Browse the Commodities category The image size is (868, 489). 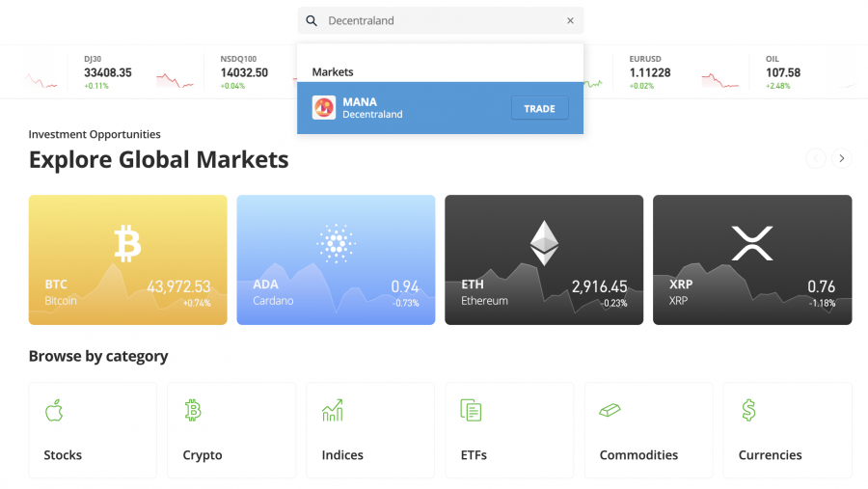tap(649, 430)
